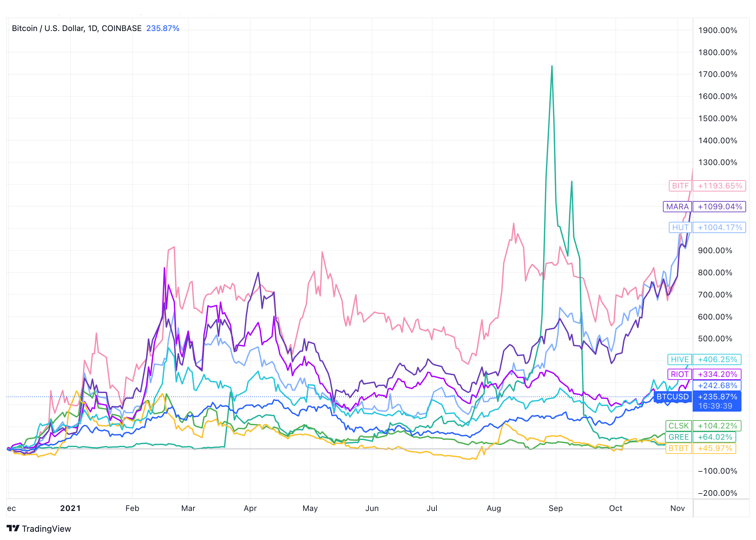Select the HIVE series label
756x540 pixels.
pos(679,359)
